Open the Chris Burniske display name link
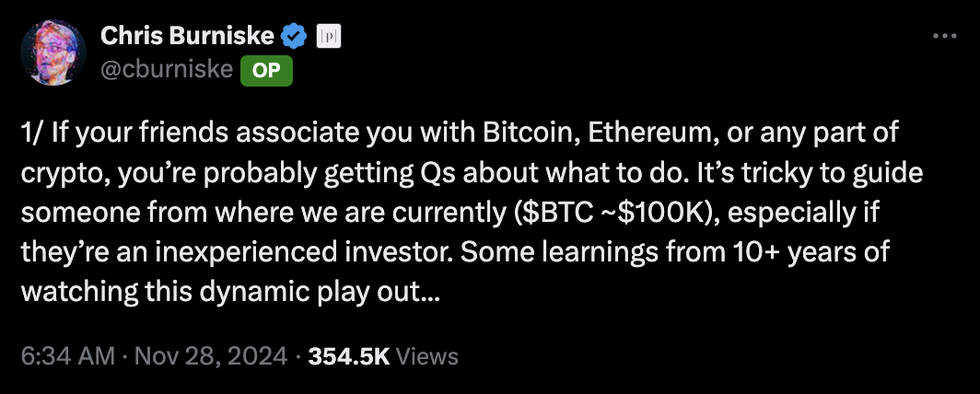980x394 pixels. coord(187,37)
